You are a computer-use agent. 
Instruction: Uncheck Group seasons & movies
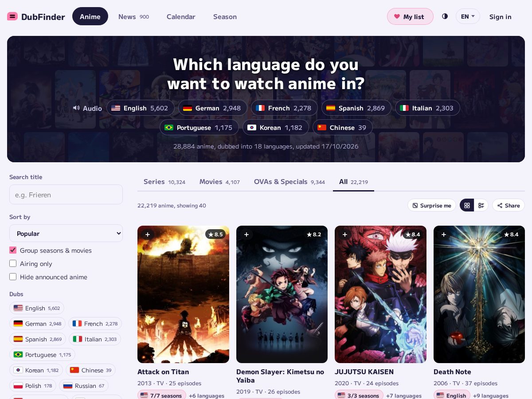tap(13, 250)
